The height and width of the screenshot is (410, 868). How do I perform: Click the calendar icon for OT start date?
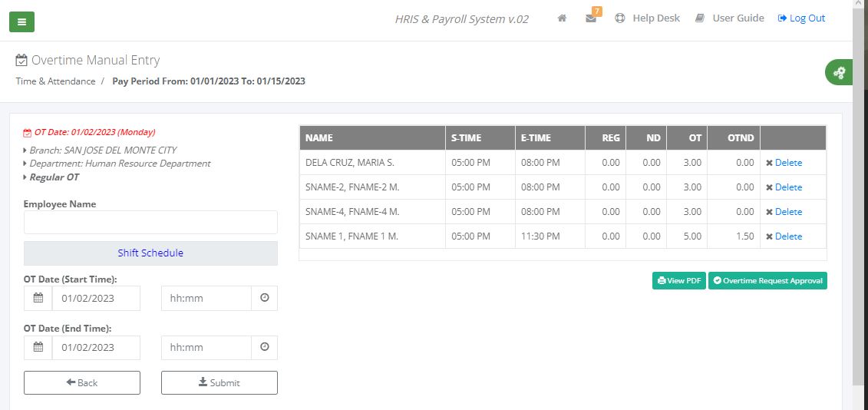(x=38, y=298)
